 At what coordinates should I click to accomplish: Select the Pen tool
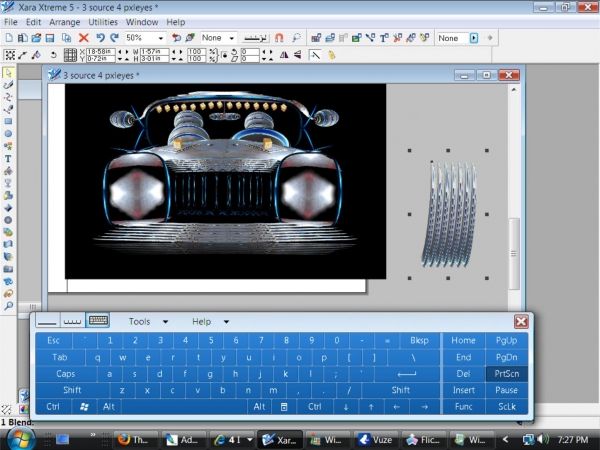coord(8,109)
